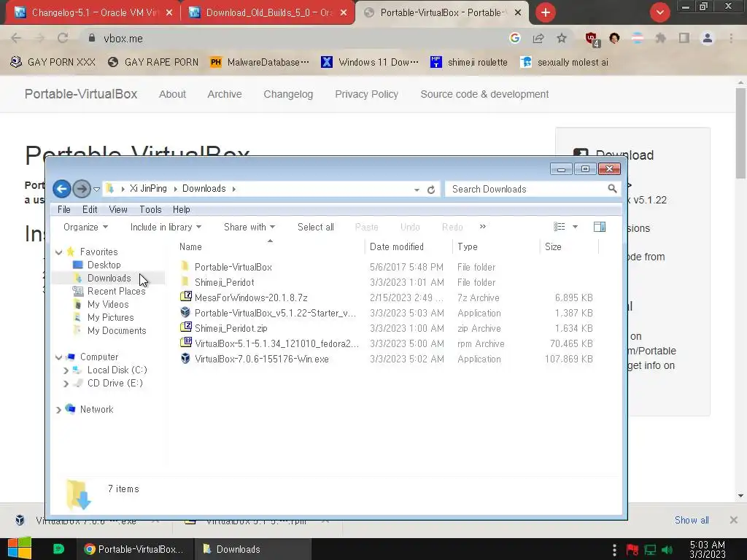Screen dimensions: 747x560
Task: Open the View menu
Action: point(118,209)
